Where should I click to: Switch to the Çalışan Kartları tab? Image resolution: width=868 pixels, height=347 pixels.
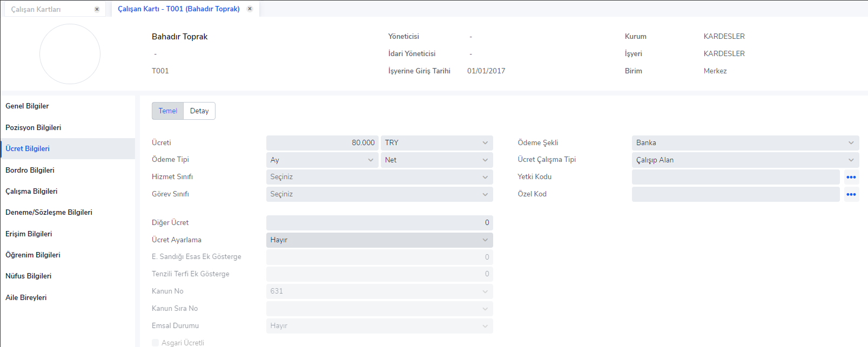point(36,9)
